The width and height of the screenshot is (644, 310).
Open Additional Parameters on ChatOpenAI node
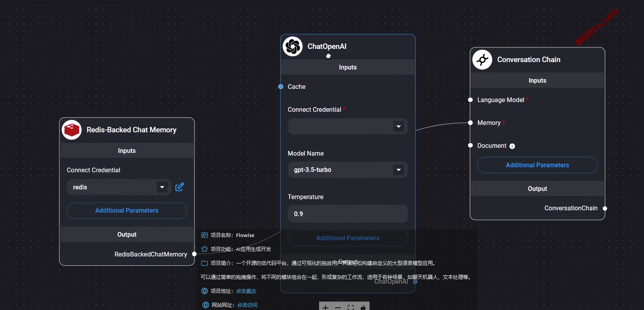tap(348, 238)
